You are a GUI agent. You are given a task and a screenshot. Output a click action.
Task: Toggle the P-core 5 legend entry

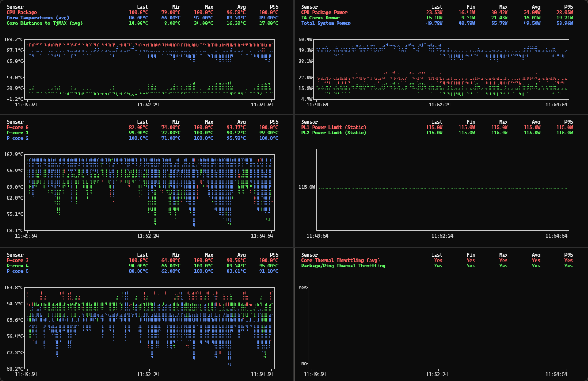click(17, 271)
